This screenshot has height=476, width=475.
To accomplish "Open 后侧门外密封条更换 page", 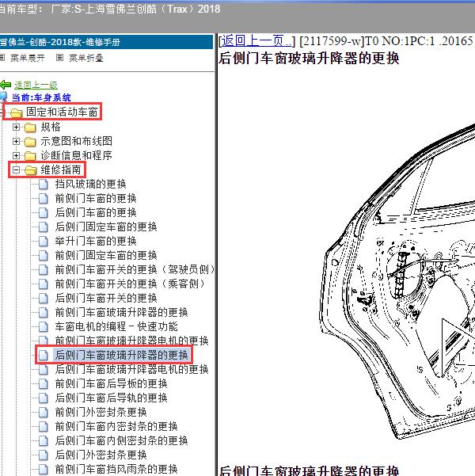I will click(x=101, y=455).
